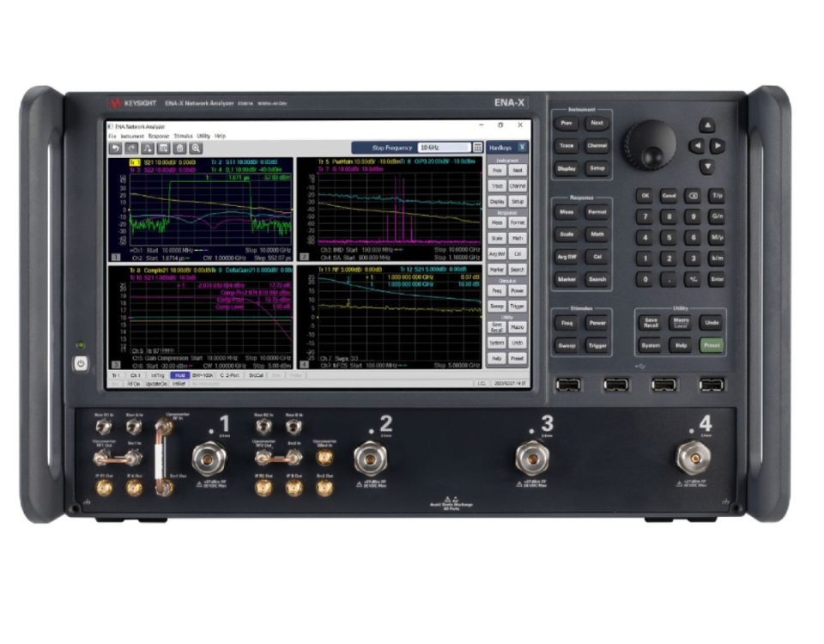Screen dimensions: 824x644
Task: Expand the Utility menu
Action: pos(203,136)
